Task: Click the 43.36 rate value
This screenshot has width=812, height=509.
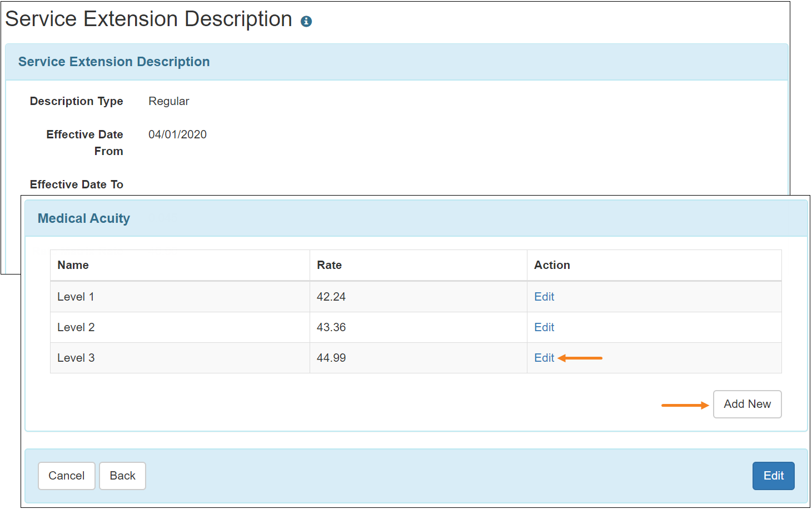Action: pyautogui.click(x=331, y=327)
